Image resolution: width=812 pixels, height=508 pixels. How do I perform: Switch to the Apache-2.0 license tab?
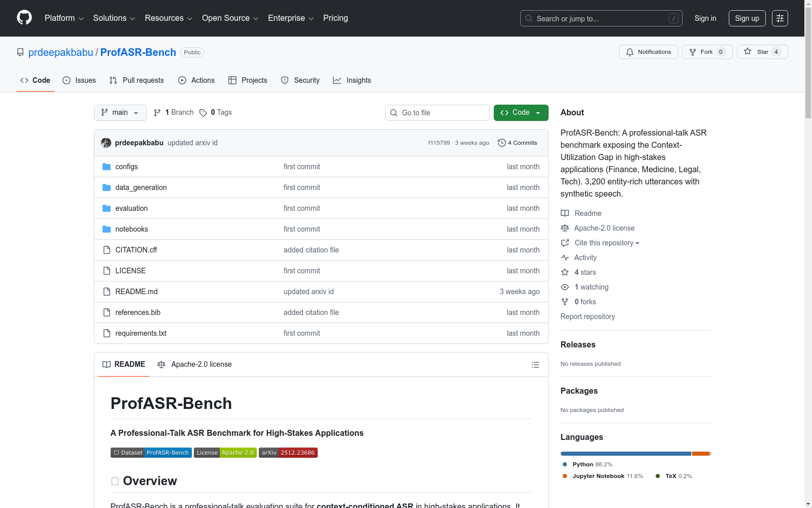(194, 364)
